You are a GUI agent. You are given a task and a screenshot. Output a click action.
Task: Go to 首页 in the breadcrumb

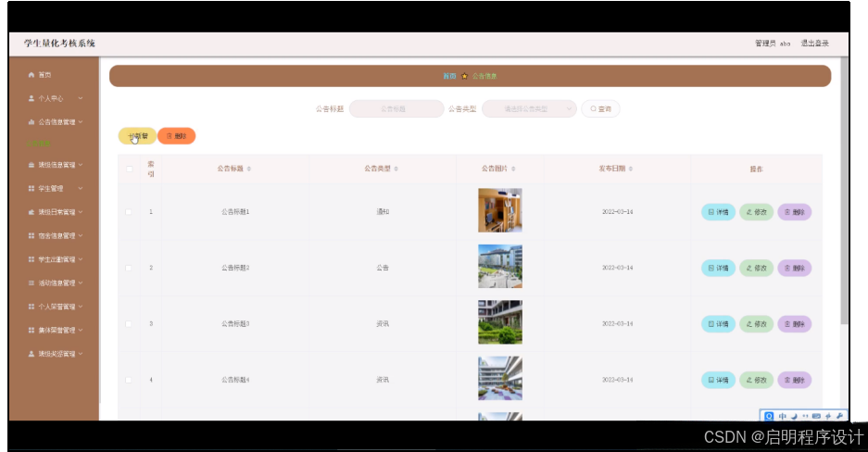[449, 76]
